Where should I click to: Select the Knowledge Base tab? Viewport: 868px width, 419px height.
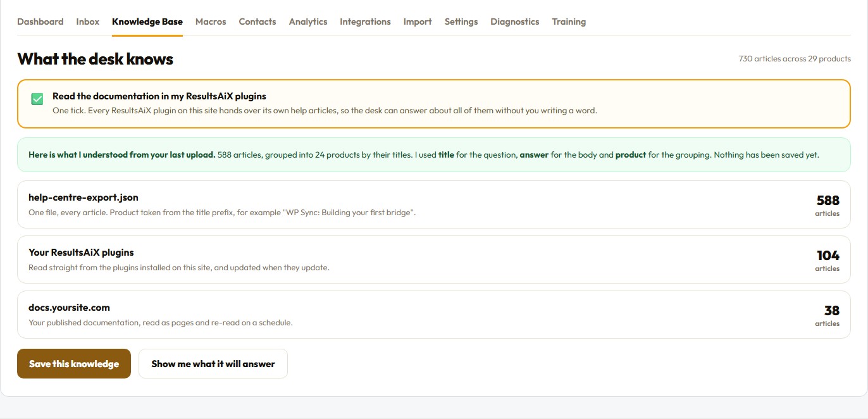147,22
